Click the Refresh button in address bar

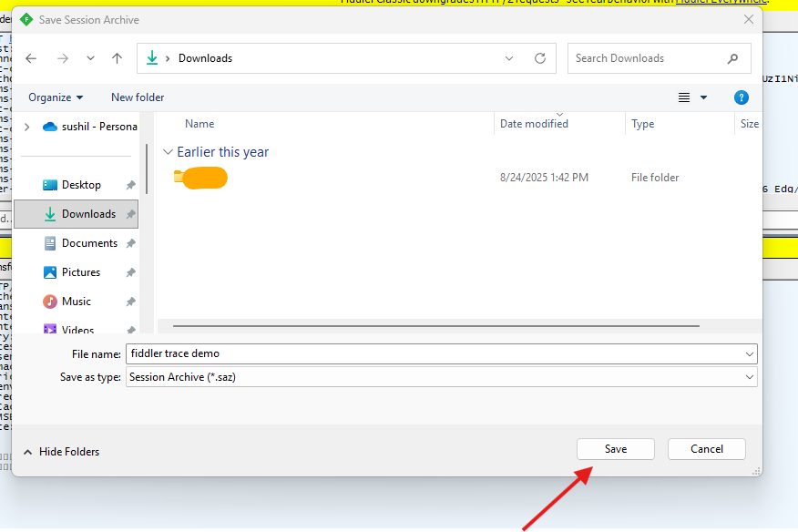[x=539, y=58]
